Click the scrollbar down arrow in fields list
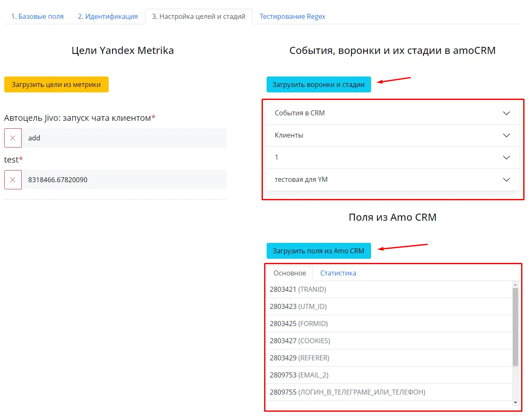The image size is (532, 418). (515, 403)
